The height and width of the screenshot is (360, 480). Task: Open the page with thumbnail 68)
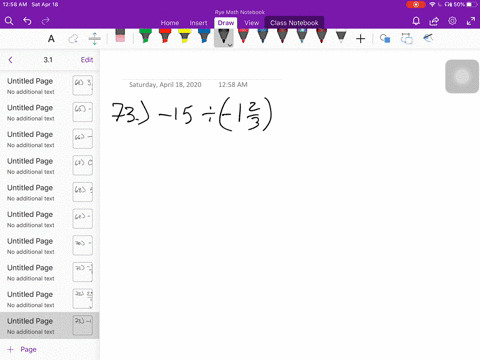click(50, 192)
